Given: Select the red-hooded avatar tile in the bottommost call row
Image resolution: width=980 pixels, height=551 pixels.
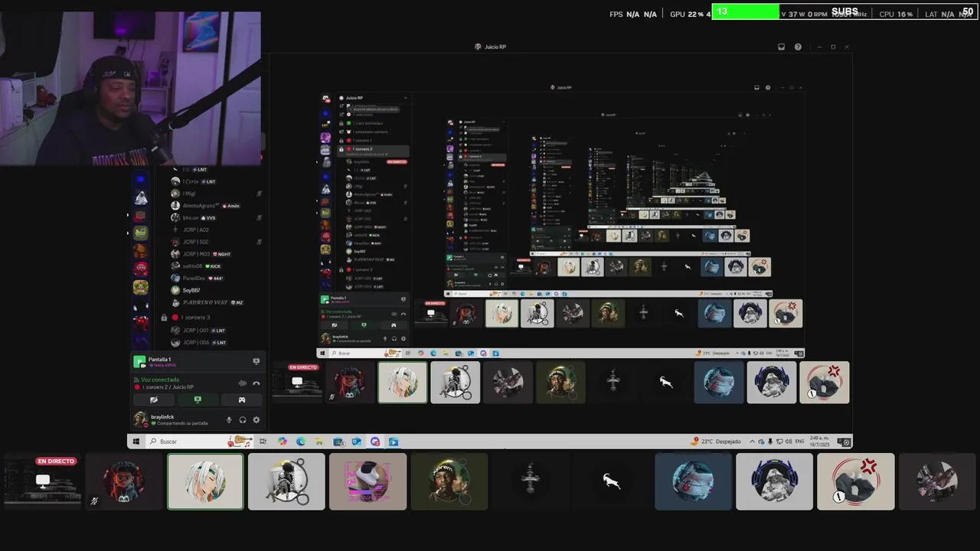Looking at the screenshot, I should (124, 481).
